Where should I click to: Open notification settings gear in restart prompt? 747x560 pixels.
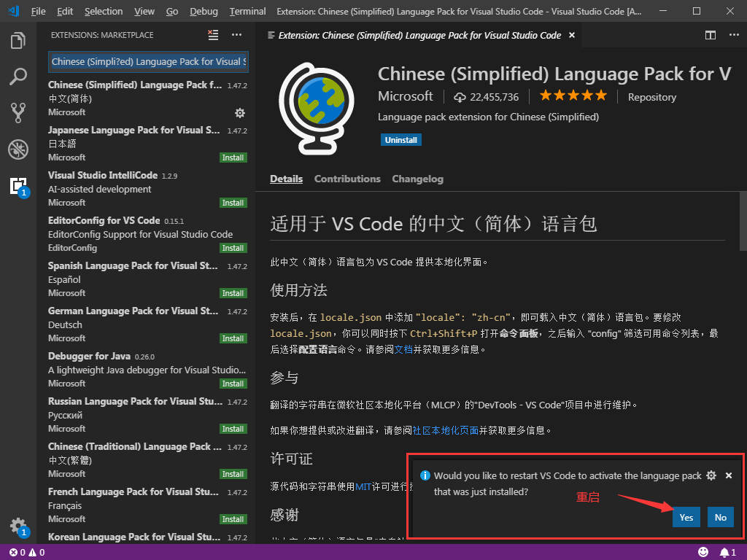pyautogui.click(x=711, y=475)
